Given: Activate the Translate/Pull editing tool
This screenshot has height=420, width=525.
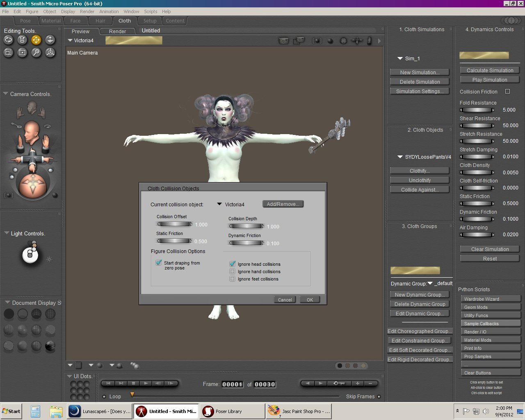Looking at the screenshot, I should click(36, 40).
